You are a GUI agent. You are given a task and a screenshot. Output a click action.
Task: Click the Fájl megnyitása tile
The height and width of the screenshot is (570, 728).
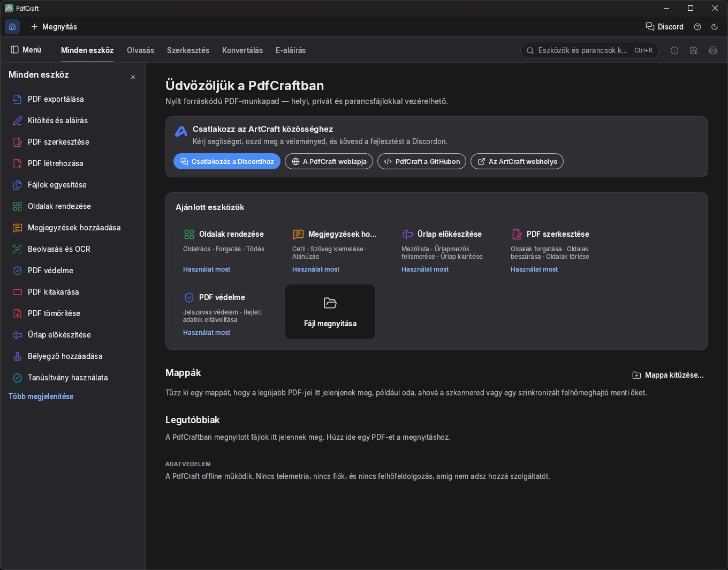coord(330,312)
